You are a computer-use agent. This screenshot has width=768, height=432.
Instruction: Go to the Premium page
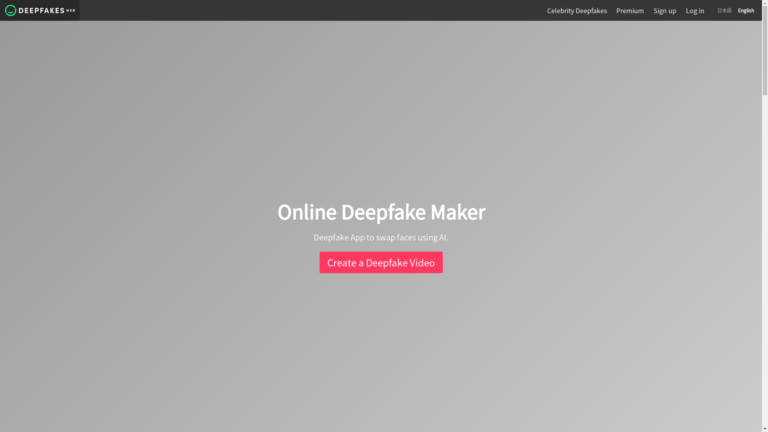(x=630, y=11)
